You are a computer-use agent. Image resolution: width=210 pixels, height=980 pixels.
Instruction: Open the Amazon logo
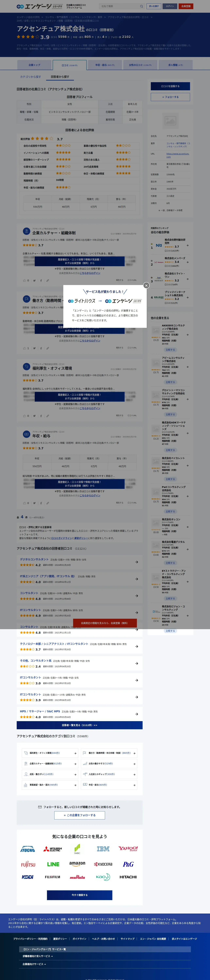tap(77, 864)
